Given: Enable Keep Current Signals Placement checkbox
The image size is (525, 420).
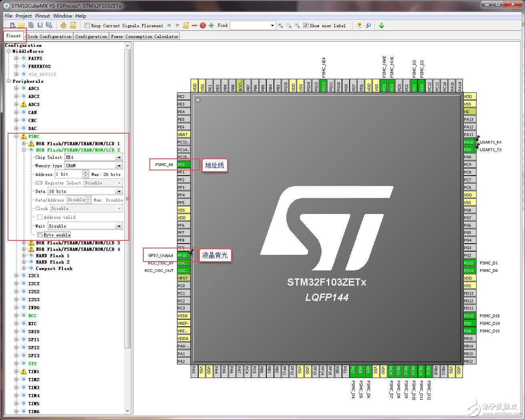Looking at the screenshot, I should [x=87, y=26].
